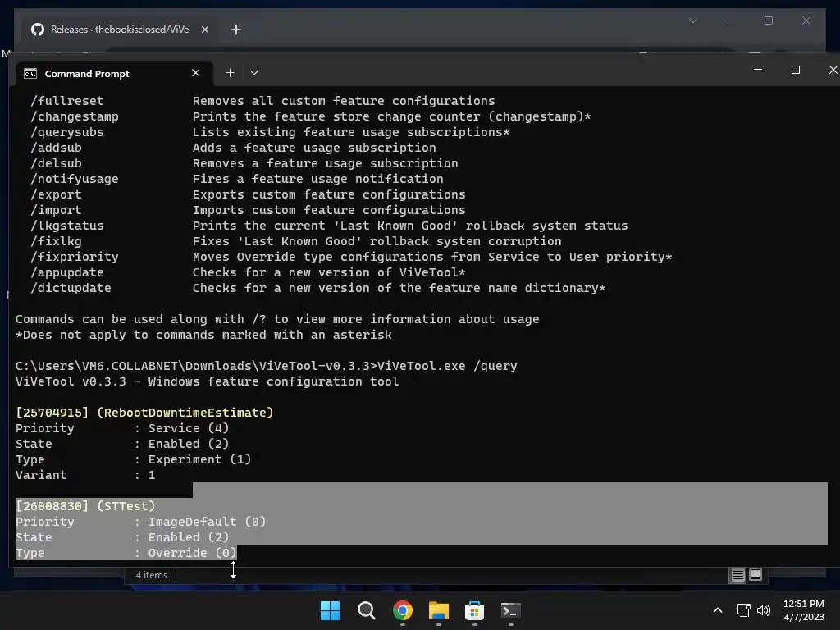Image resolution: width=840 pixels, height=630 pixels.
Task: Open network status tray icon
Action: (x=743, y=610)
